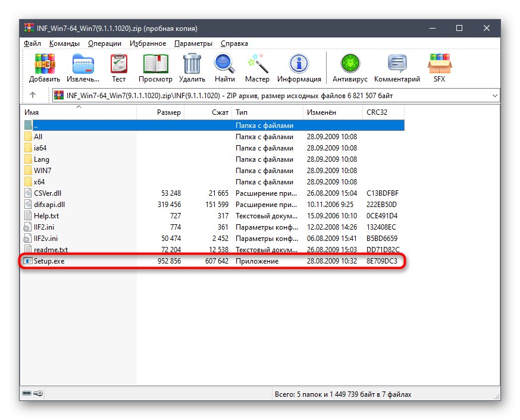Viewport: 520px width, 420px height.
Task: Open the Файл menu
Action: 32,43
